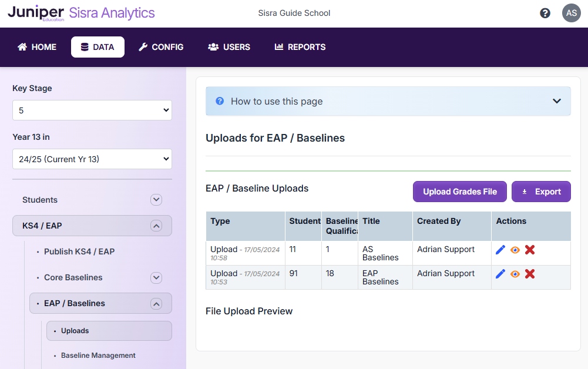Image resolution: width=588 pixels, height=369 pixels.
Task: Open the REPORTS menu
Action: tap(300, 47)
